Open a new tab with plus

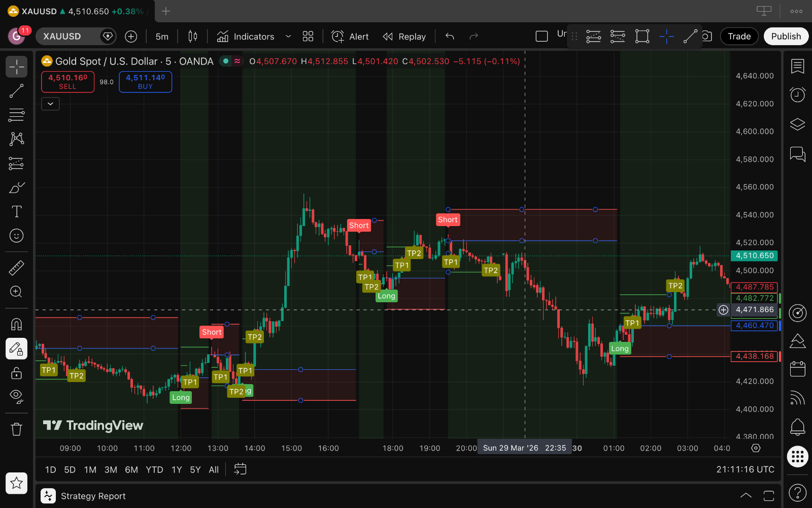pyautogui.click(x=166, y=11)
